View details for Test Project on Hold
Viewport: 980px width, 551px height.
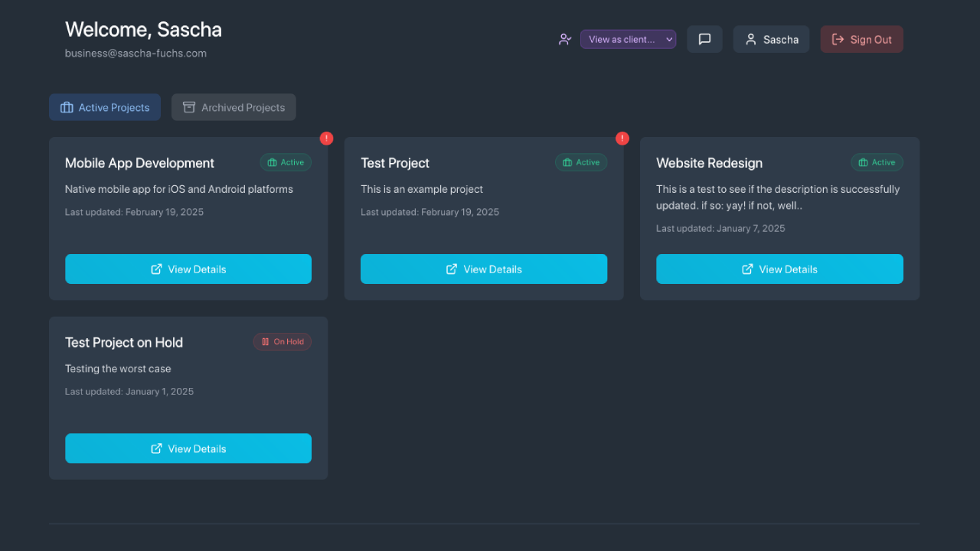click(x=188, y=448)
